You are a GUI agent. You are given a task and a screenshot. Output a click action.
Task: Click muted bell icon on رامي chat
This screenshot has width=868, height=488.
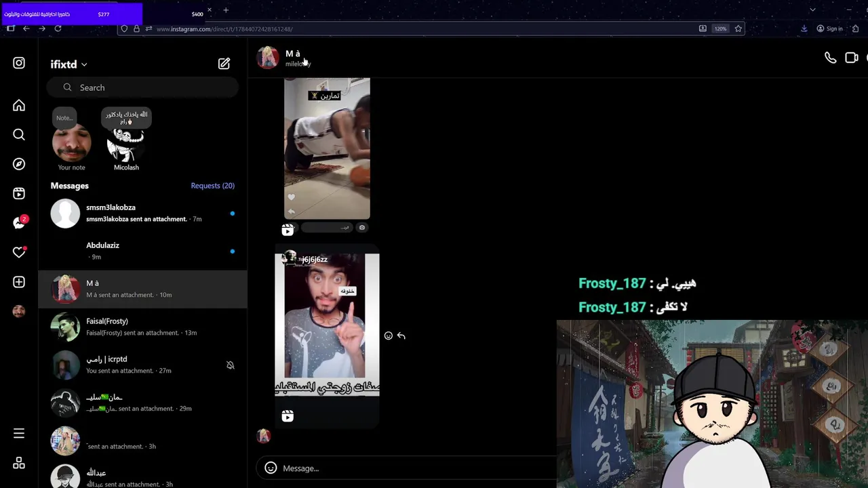click(x=231, y=365)
